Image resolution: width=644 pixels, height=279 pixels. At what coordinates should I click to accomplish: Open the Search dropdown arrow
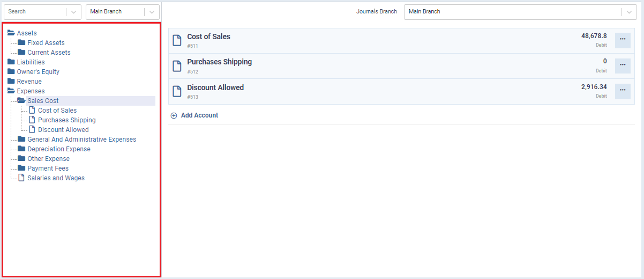pos(74,12)
